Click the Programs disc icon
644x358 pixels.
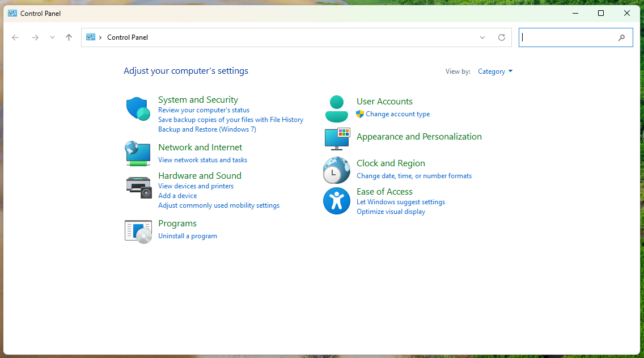[138, 232]
